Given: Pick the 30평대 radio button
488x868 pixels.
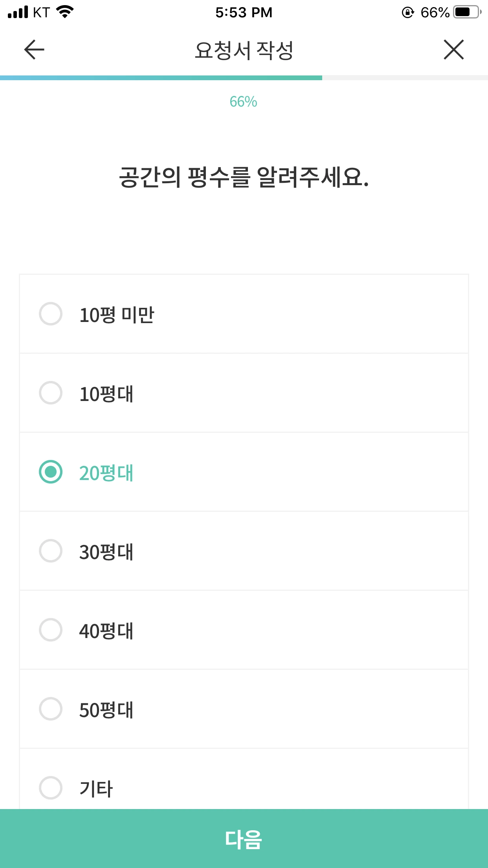Looking at the screenshot, I should point(51,551).
